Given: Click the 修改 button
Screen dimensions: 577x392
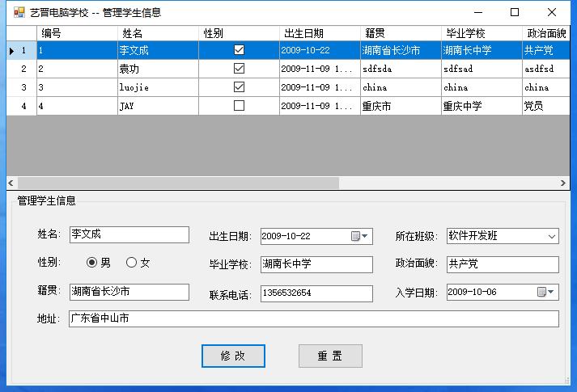Looking at the screenshot, I should click(x=233, y=356).
